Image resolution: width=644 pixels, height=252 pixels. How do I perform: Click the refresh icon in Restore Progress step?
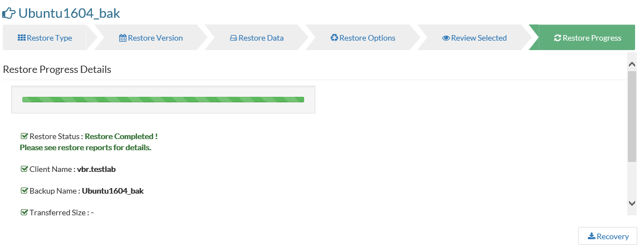558,38
